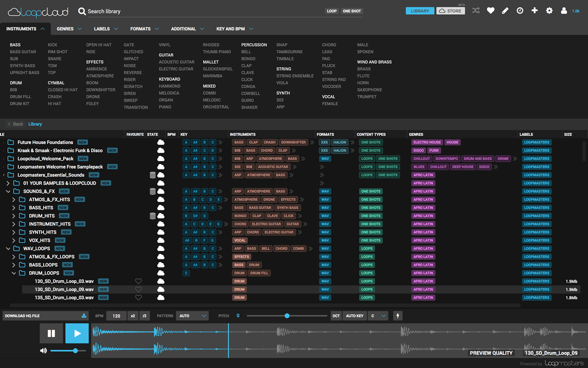This screenshot has height=368, width=588.
Task: Click the volume speaker icon
Action: tap(44, 350)
